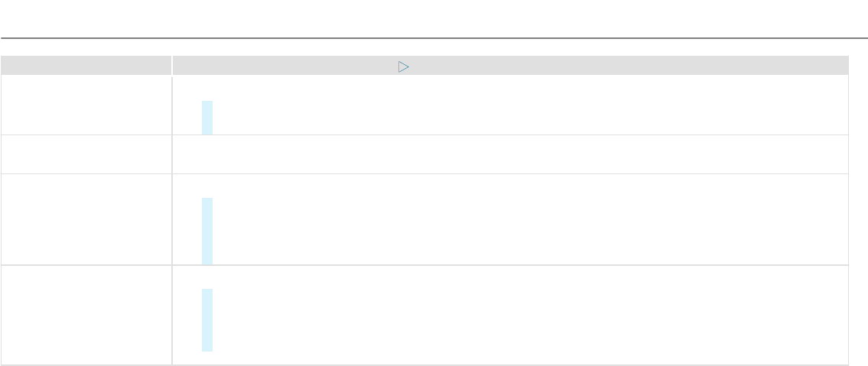
Task: Click the empty area above the horizontal rule
Action: tap(434, 18)
